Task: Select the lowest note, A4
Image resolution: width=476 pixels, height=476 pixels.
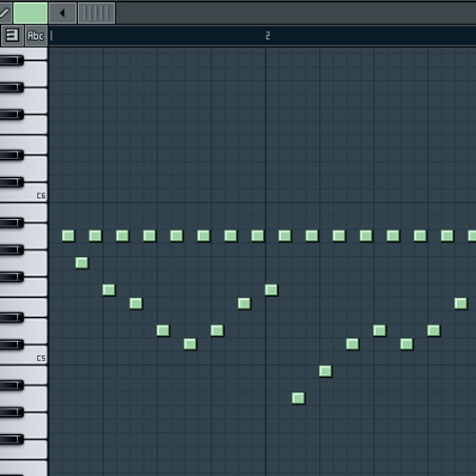Action: (298, 398)
